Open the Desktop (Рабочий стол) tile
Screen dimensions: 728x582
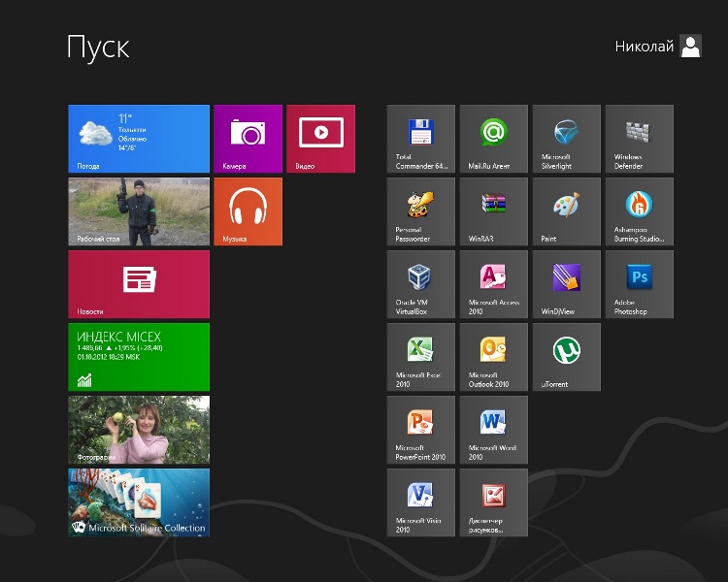(139, 211)
